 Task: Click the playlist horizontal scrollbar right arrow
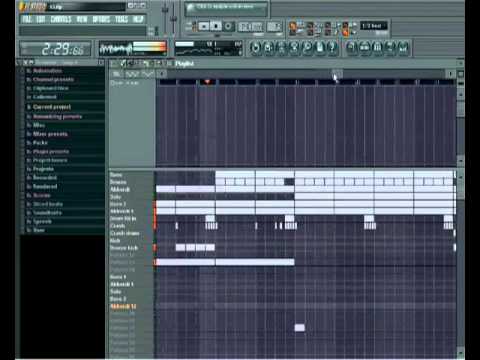tap(450, 74)
